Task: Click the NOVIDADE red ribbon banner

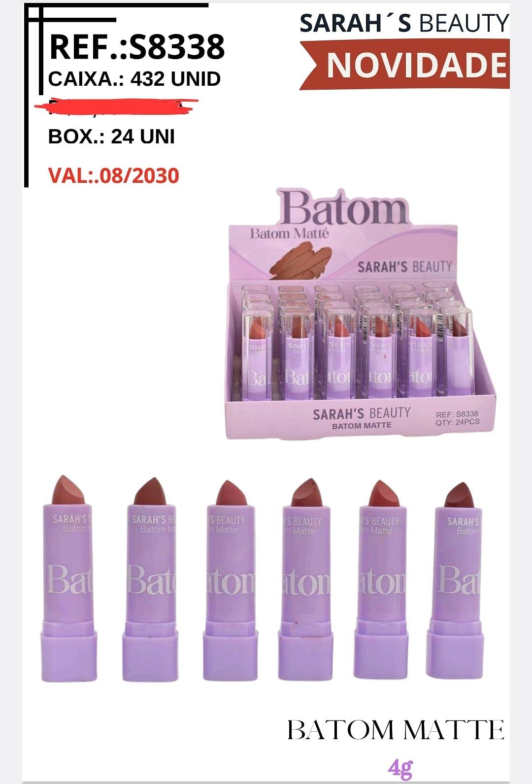Action: coord(404,66)
